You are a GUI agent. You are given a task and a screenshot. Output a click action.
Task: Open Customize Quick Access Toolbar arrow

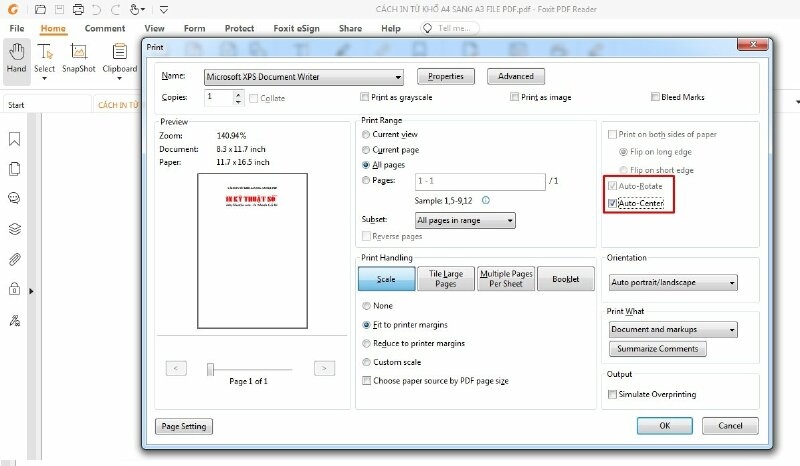pos(164,9)
